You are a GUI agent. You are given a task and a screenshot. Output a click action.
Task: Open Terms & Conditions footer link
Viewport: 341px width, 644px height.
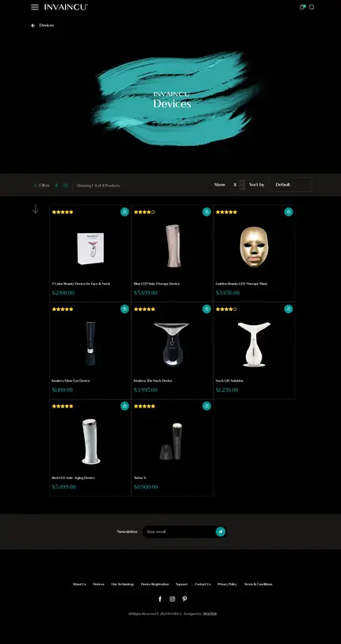[x=258, y=584]
